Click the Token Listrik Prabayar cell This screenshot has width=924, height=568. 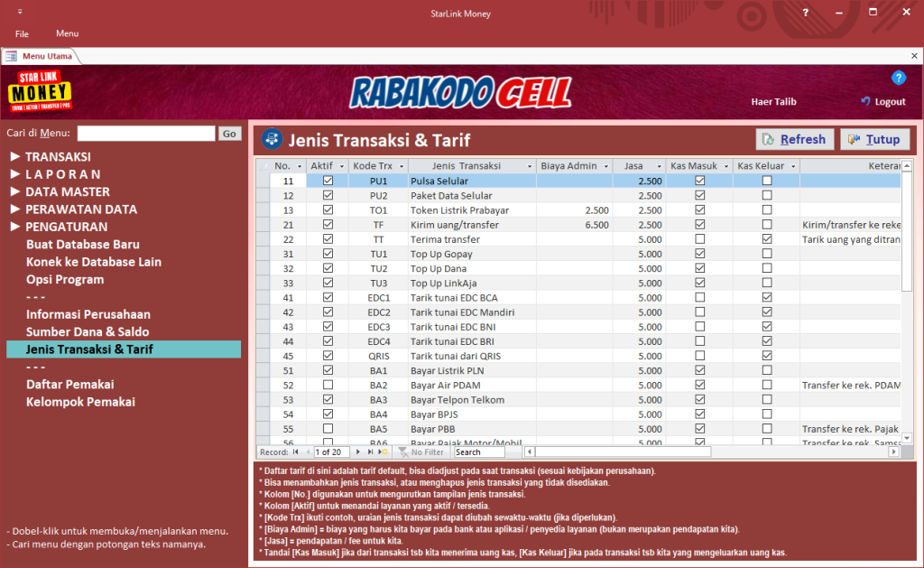click(x=472, y=210)
